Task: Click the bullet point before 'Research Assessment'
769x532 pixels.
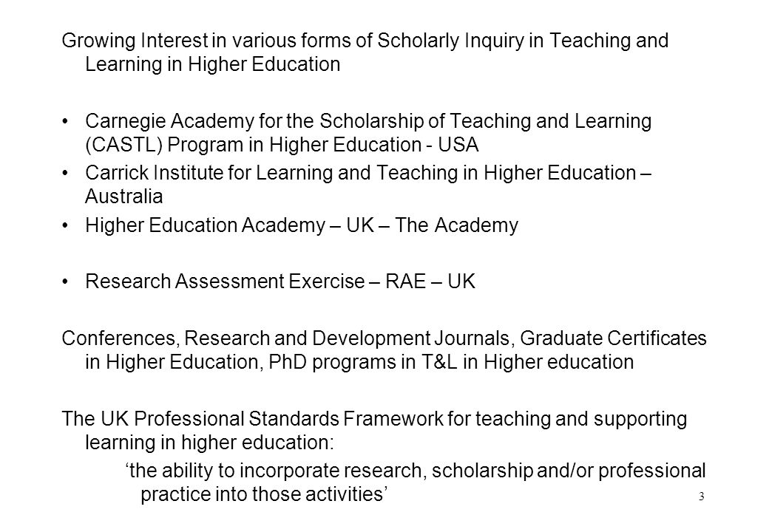Action: pyautogui.click(x=65, y=282)
